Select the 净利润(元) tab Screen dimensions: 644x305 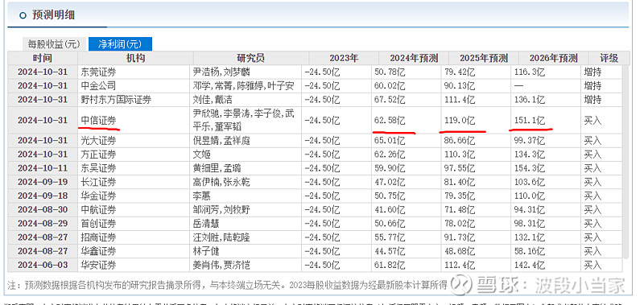pos(120,44)
